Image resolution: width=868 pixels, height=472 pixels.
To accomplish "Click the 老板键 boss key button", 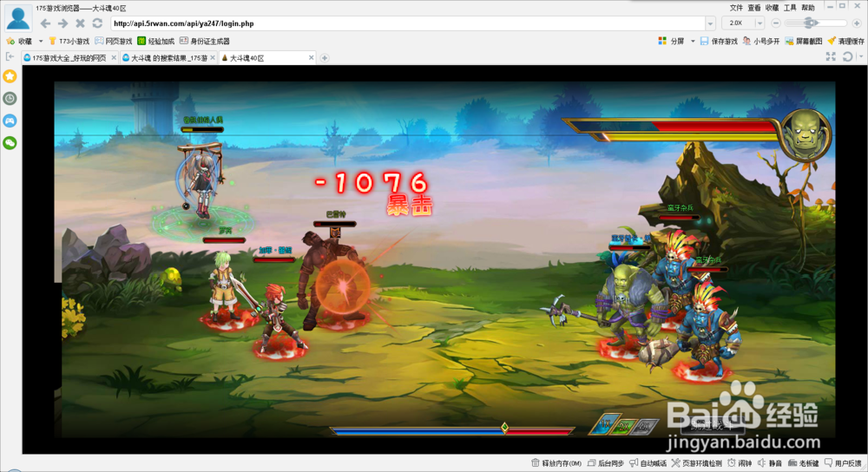I will click(x=803, y=463).
